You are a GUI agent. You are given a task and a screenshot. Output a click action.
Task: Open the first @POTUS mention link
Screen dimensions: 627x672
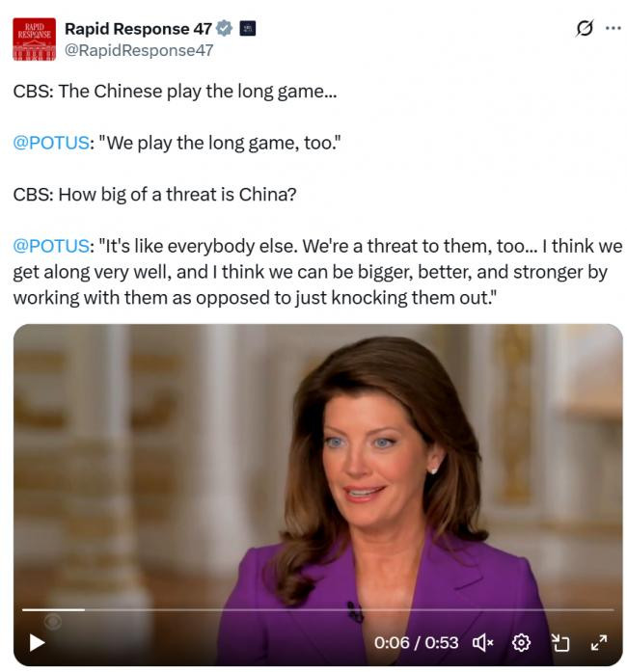click(51, 143)
